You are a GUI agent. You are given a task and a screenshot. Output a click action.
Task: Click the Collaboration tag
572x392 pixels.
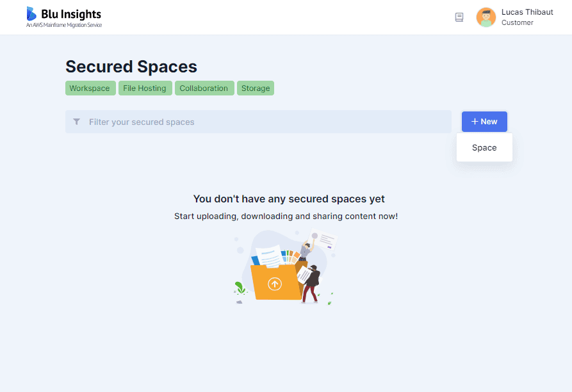(204, 88)
